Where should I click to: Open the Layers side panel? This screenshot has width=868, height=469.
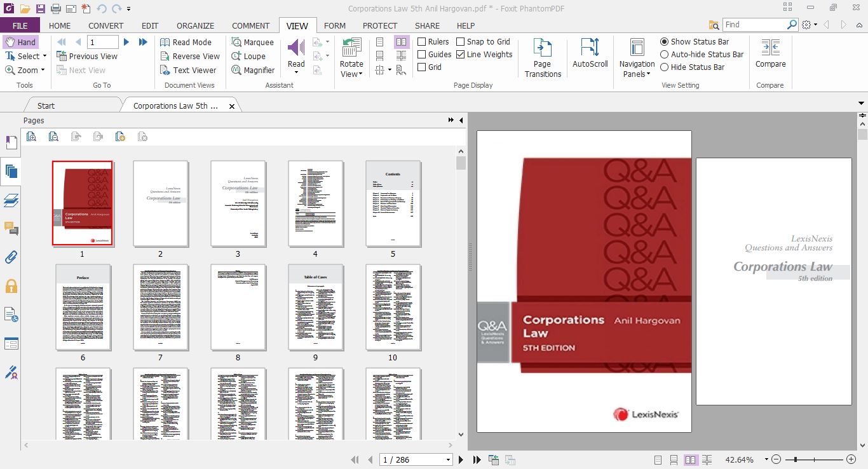[11, 200]
